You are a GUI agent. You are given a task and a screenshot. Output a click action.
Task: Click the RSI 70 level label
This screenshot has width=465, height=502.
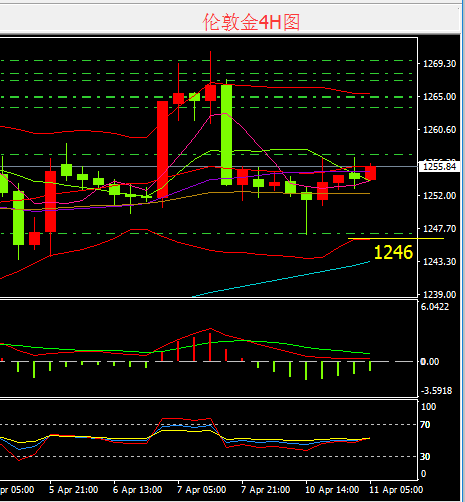pos(425,425)
